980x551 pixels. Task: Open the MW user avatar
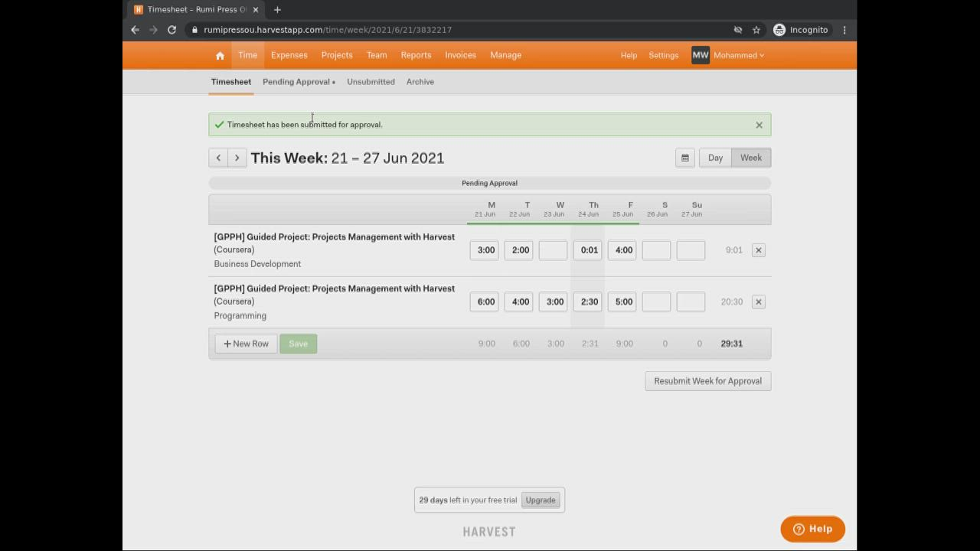(x=701, y=55)
